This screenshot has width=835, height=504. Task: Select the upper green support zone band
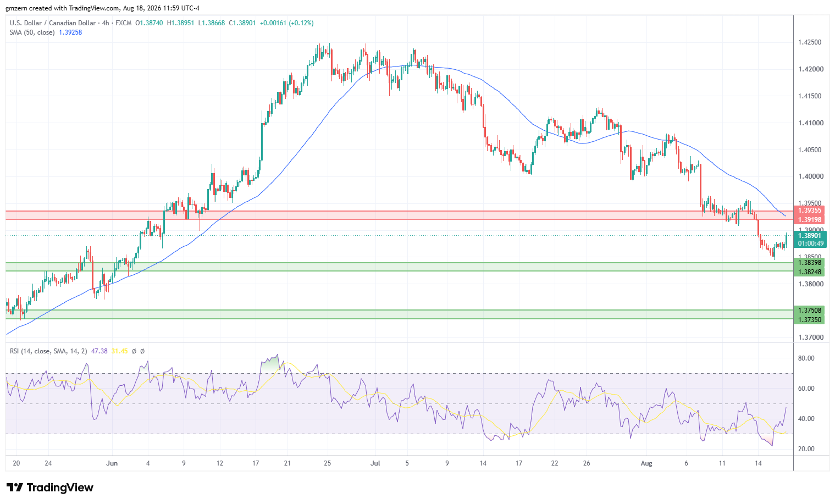(x=400, y=267)
